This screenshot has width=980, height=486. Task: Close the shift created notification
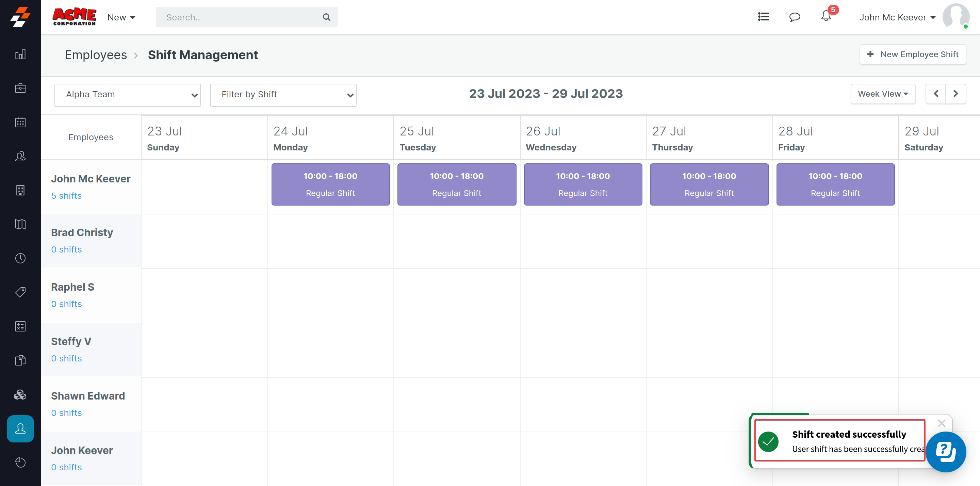(941, 423)
